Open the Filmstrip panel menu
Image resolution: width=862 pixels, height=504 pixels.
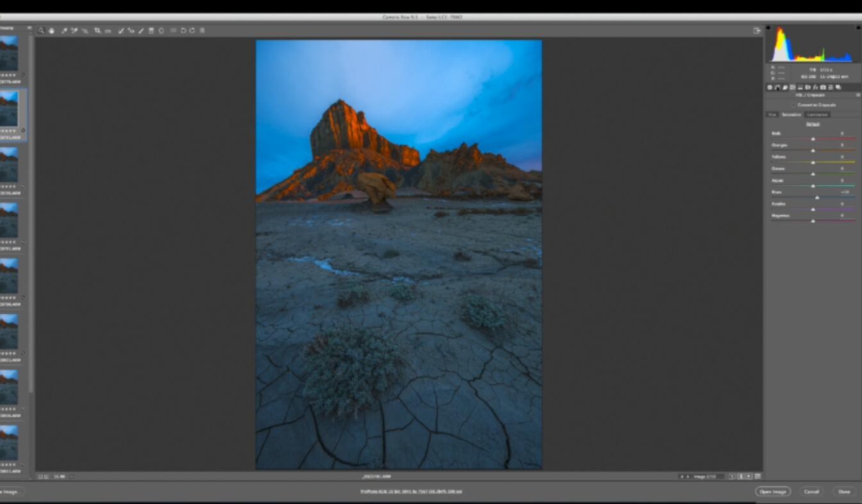point(29,28)
